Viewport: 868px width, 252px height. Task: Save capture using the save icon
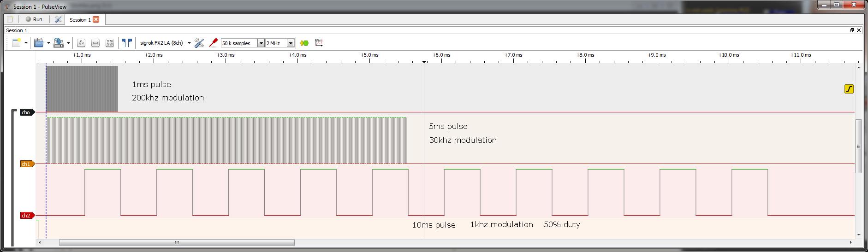59,43
